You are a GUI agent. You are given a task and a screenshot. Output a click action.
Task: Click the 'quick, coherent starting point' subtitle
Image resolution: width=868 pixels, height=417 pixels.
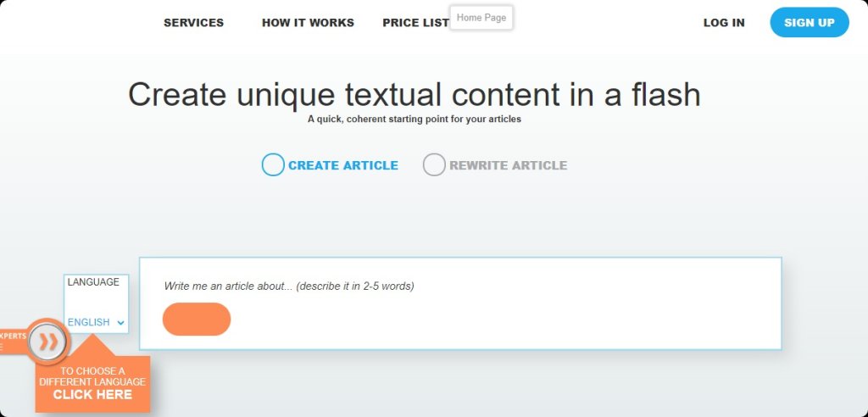point(414,120)
